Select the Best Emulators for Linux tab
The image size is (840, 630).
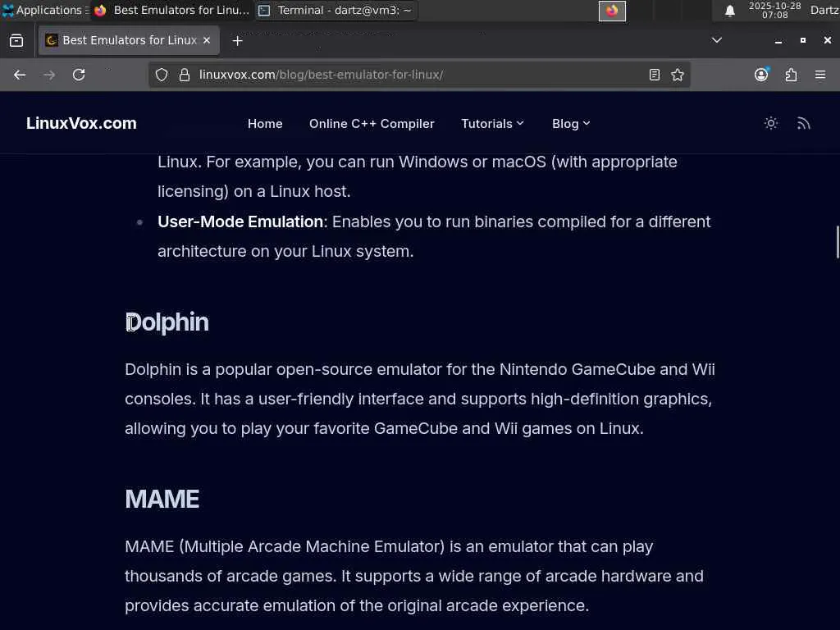tap(129, 40)
